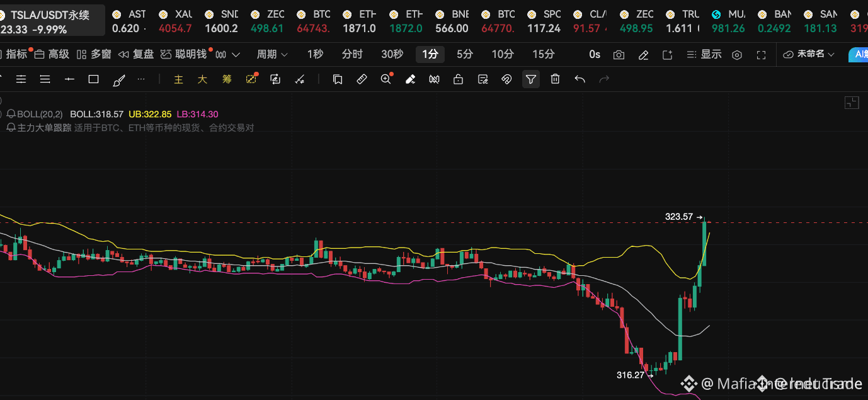Toggle the lock drawings icon

click(x=458, y=79)
